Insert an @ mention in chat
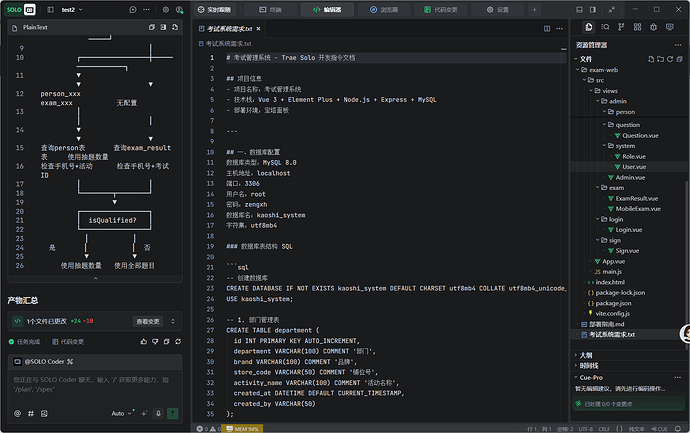The width and height of the screenshot is (690, 433). pos(18,414)
